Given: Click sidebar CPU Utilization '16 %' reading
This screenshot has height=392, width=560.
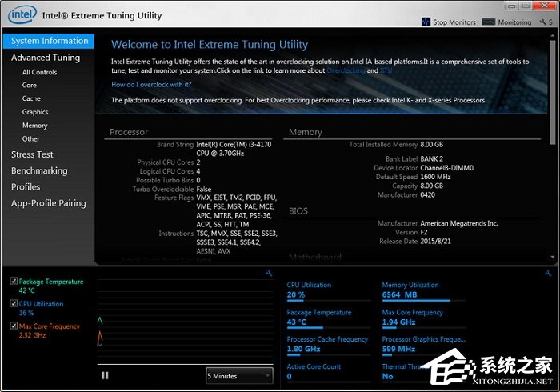Looking at the screenshot, I should coord(26,313).
